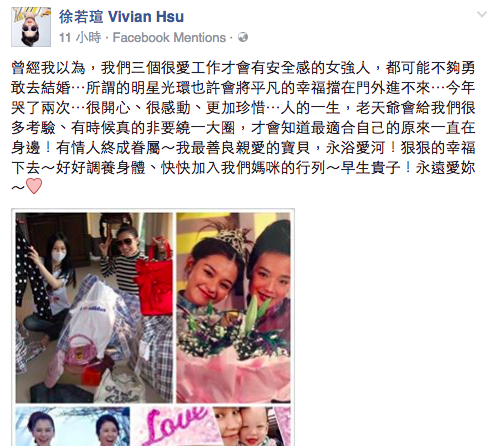Open the snowy photo of two smiling women

click(x=73, y=426)
